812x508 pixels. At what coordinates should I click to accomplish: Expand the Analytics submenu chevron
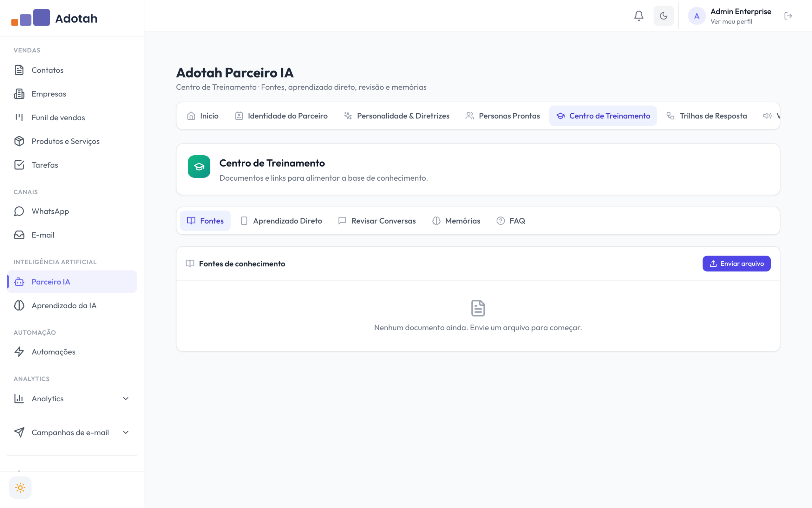click(x=126, y=398)
